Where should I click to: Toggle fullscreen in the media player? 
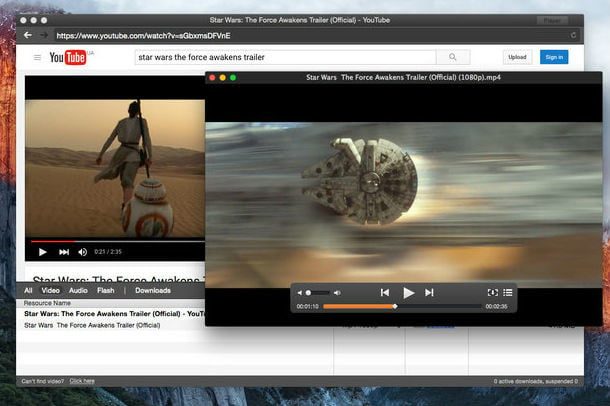point(493,292)
